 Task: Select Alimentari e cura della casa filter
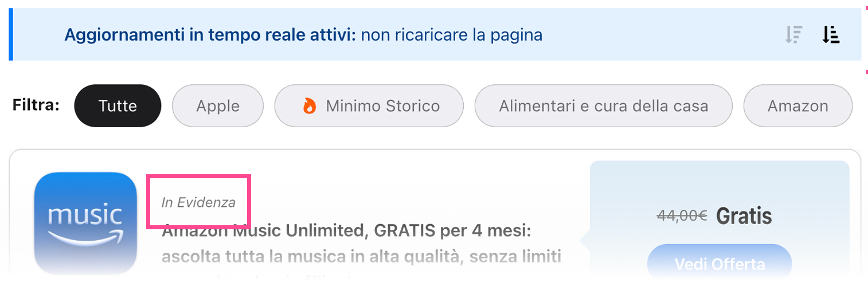[x=603, y=106]
